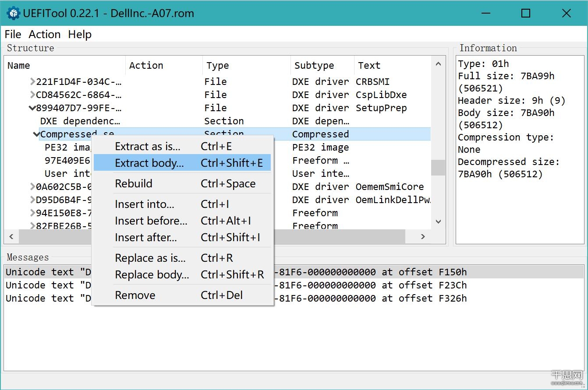The height and width of the screenshot is (390, 588).
Task: Click Remove in the context menu
Action: point(135,295)
